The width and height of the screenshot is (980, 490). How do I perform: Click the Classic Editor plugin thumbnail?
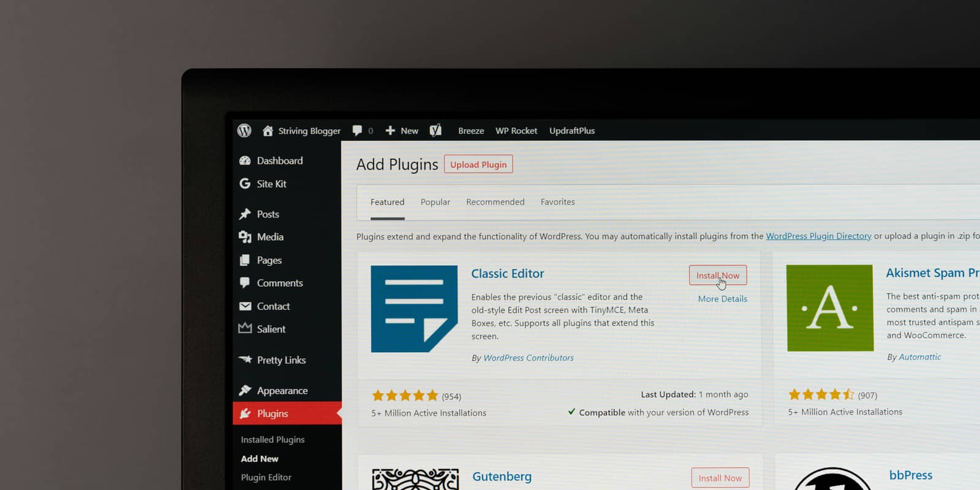414,309
